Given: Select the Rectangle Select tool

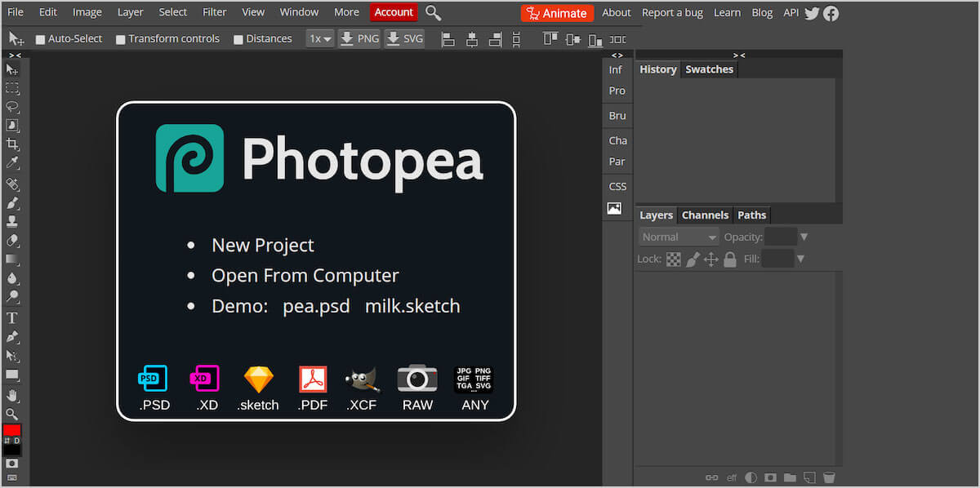Looking at the screenshot, I should click(12, 88).
